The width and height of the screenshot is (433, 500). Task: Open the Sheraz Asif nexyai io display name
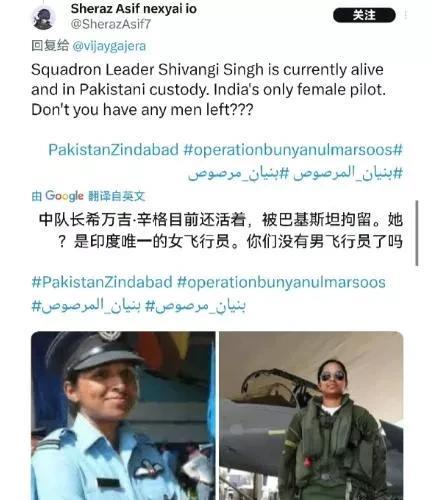click(x=134, y=9)
